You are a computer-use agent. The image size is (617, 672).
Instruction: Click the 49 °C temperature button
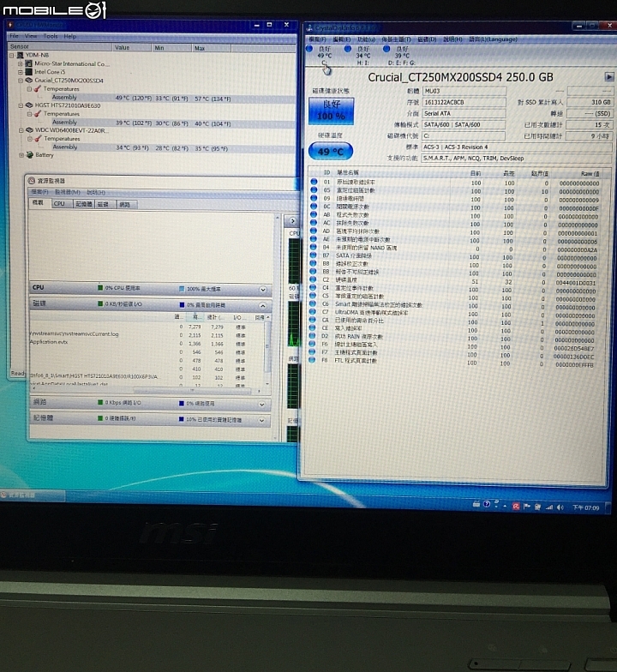pos(331,152)
